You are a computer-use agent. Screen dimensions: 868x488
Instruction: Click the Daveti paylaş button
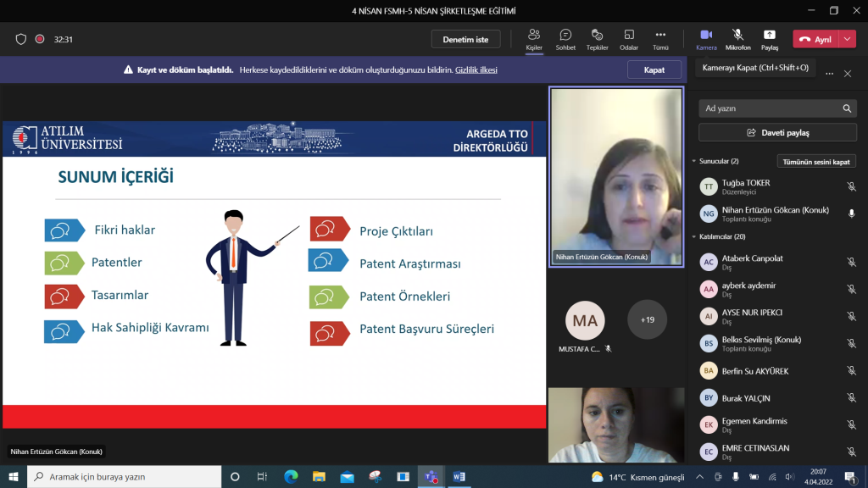point(777,133)
